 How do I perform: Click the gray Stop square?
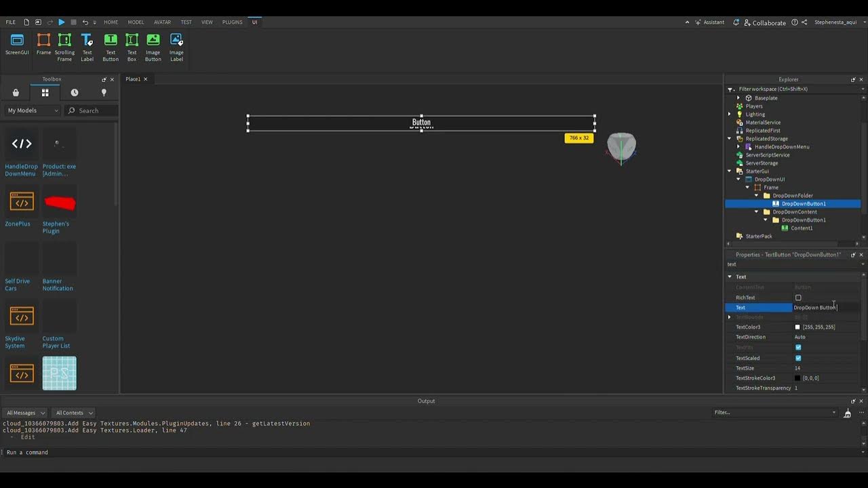73,22
